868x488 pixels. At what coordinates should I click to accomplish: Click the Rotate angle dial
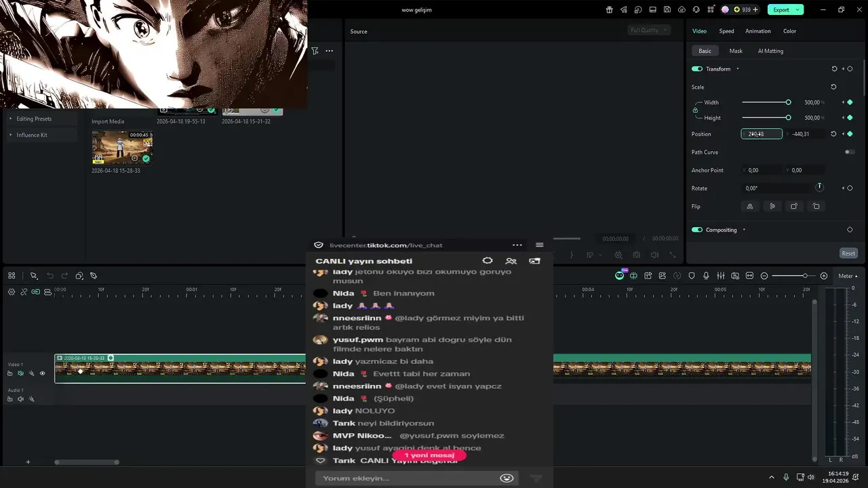(x=819, y=187)
